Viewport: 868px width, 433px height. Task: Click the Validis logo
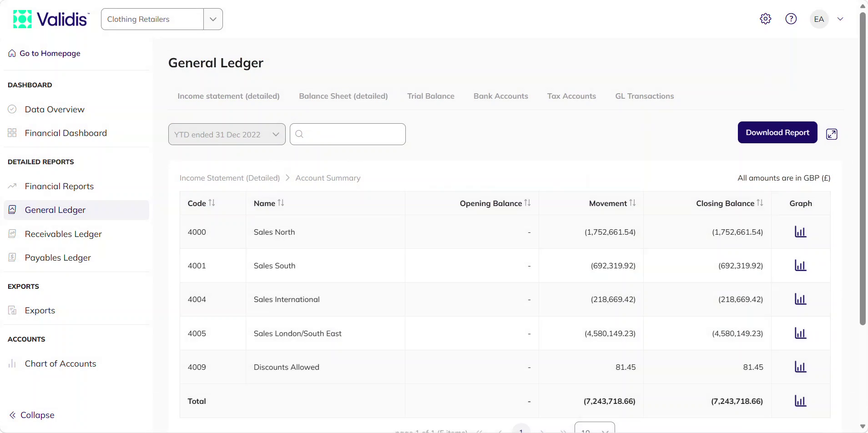point(51,19)
